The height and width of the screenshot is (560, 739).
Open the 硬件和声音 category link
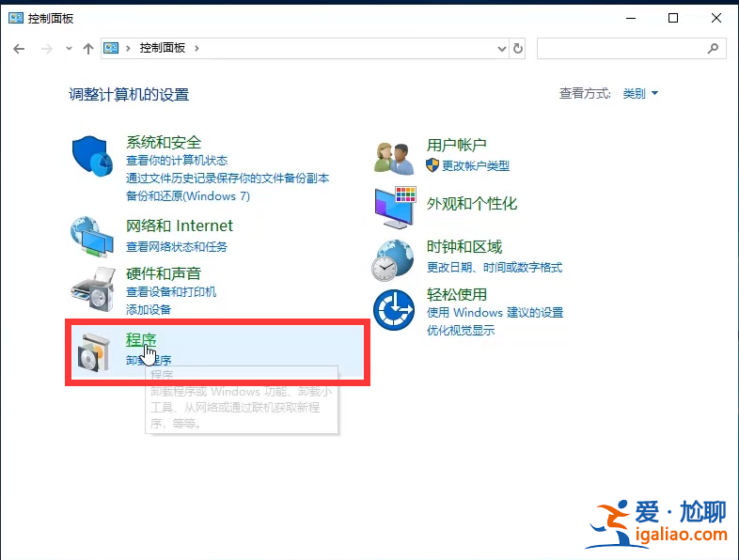pos(163,273)
